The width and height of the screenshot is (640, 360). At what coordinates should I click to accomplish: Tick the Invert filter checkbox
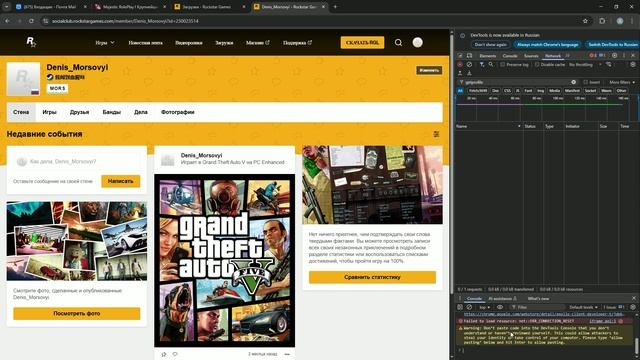(x=585, y=82)
